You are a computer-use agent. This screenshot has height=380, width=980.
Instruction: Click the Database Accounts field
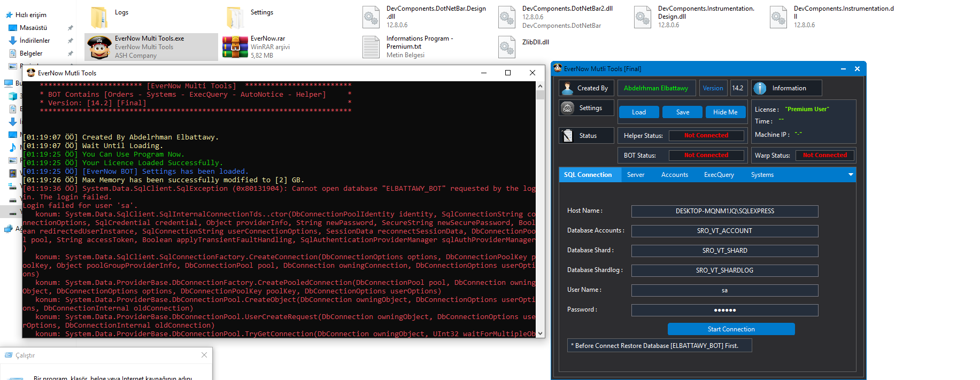pyautogui.click(x=725, y=231)
